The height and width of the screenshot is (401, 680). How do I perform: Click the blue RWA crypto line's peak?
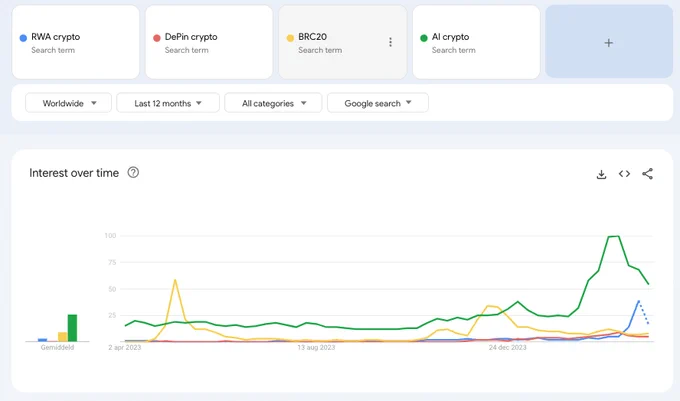(638, 300)
